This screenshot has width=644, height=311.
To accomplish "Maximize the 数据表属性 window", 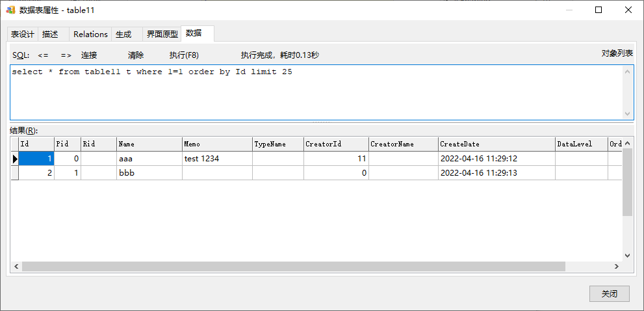I will [x=599, y=10].
